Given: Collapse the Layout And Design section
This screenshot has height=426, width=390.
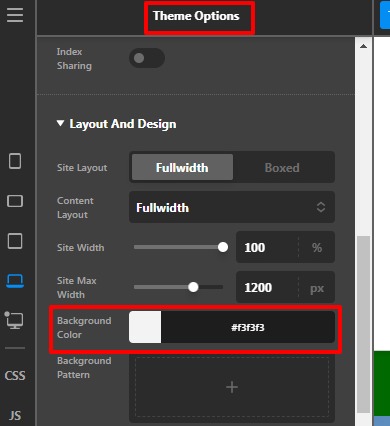Looking at the screenshot, I should (x=116, y=124).
